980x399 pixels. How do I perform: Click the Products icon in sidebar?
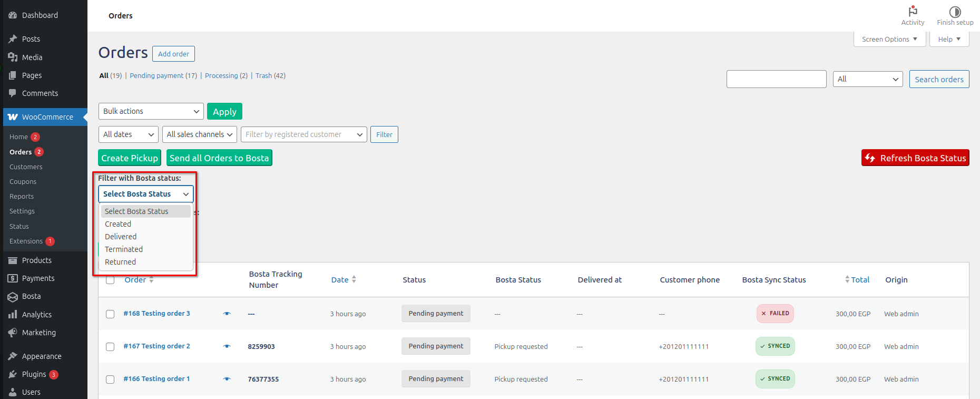click(13, 260)
